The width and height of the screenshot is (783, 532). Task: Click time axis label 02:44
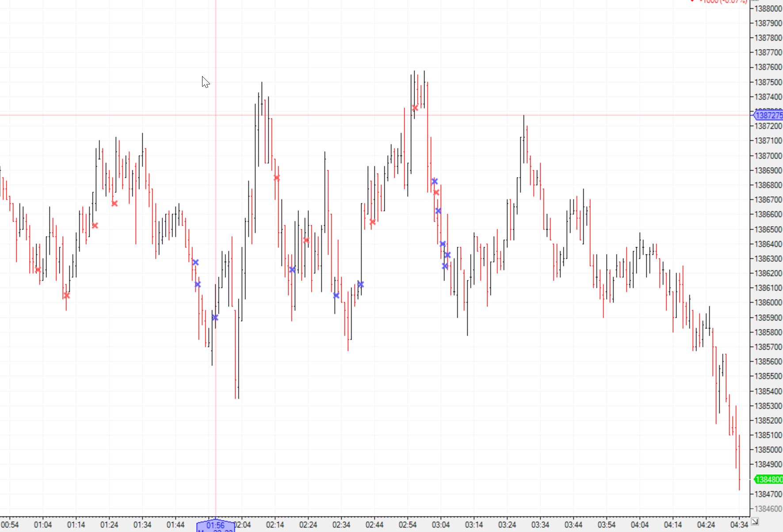(374, 525)
